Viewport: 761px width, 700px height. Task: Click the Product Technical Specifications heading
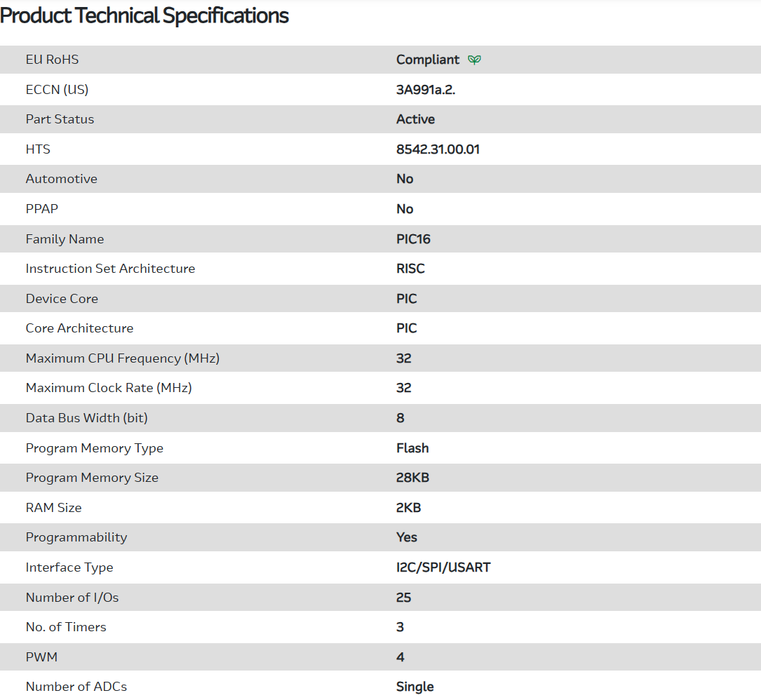pos(144,16)
